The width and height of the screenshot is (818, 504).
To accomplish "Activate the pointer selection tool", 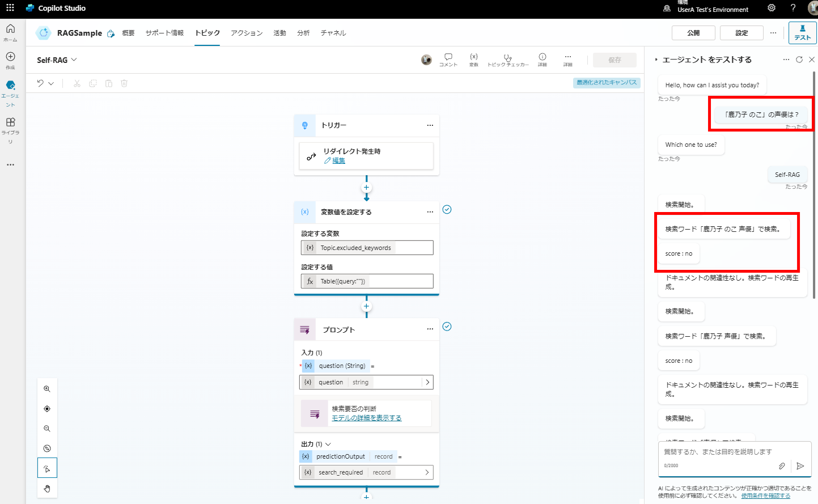I will 47,468.
